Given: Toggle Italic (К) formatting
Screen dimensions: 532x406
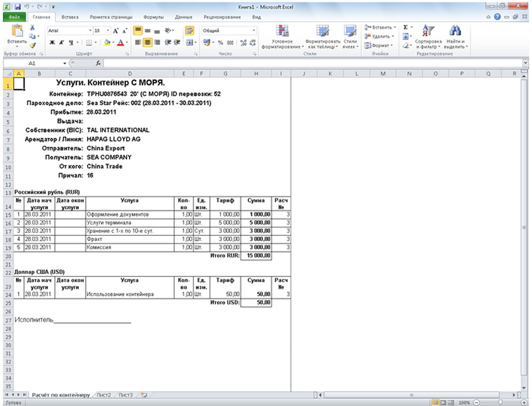Looking at the screenshot, I should [62, 42].
